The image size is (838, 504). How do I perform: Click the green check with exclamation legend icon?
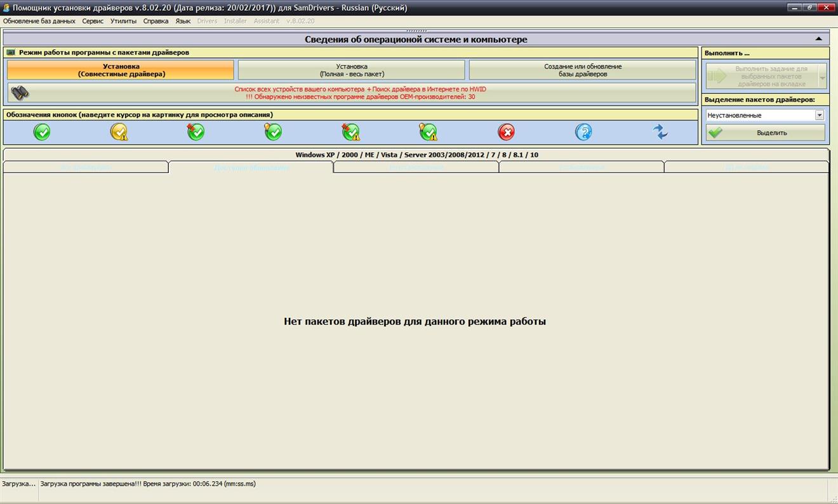click(x=351, y=132)
